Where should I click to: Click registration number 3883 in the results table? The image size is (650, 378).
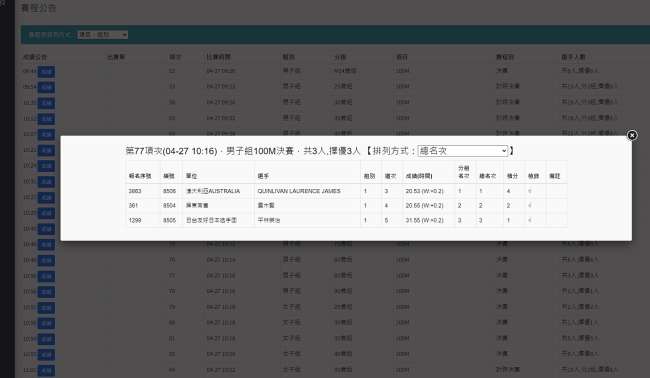pos(135,191)
